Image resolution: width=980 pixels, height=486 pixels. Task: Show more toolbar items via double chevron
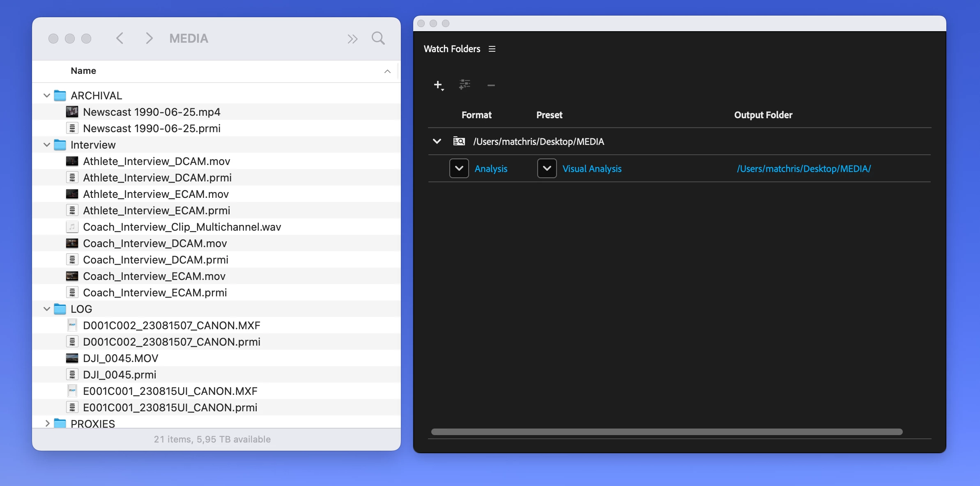point(352,39)
